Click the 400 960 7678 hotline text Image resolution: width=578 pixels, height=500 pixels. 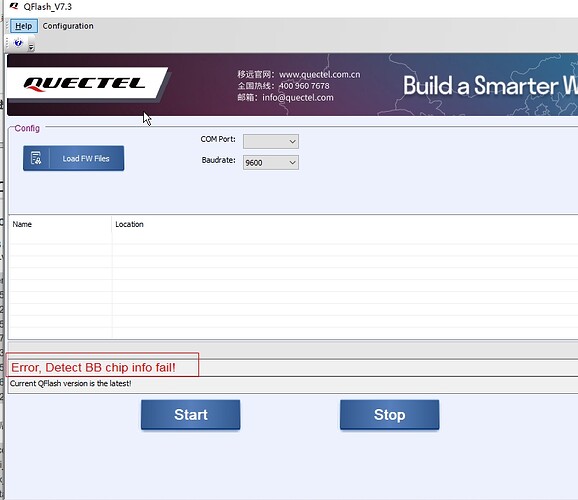pos(304,86)
